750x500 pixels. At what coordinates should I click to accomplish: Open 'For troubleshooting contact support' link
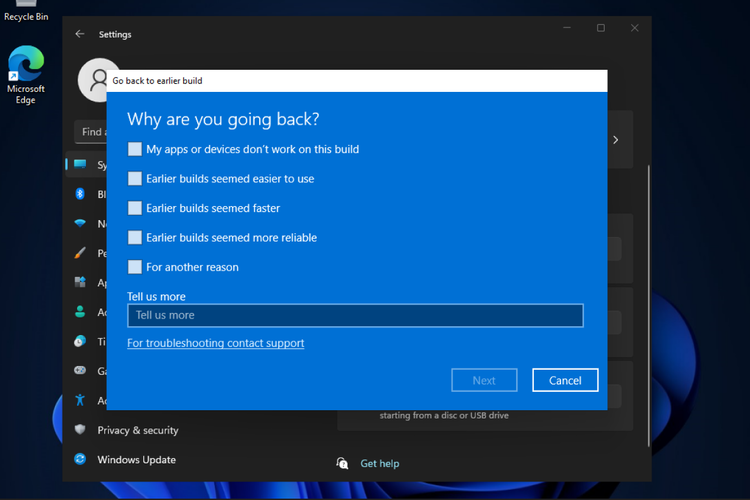click(x=216, y=343)
